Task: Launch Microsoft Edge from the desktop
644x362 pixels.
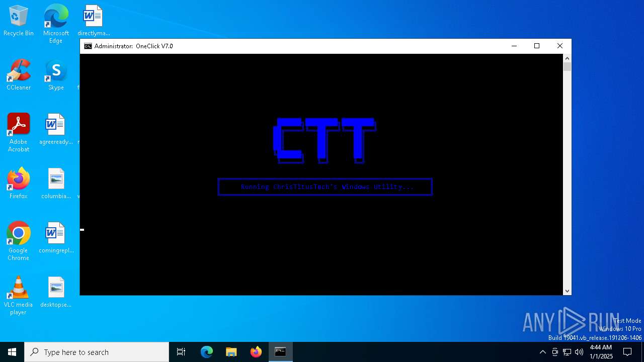Action: click(56, 24)
